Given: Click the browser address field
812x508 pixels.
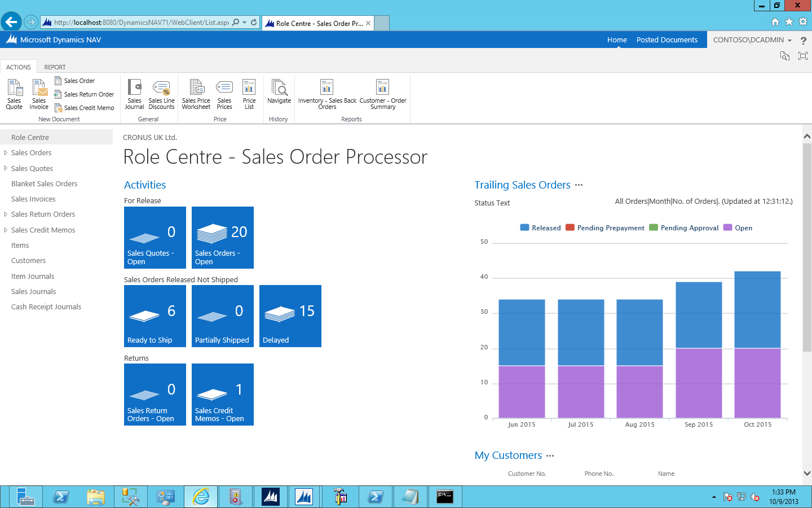Looking at the screenshot, I should [x=141, y=23].
